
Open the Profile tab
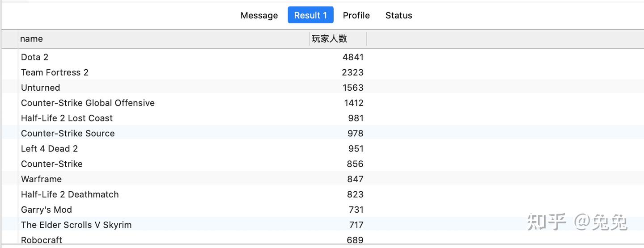pyautogui.click(x=356, y=15)
